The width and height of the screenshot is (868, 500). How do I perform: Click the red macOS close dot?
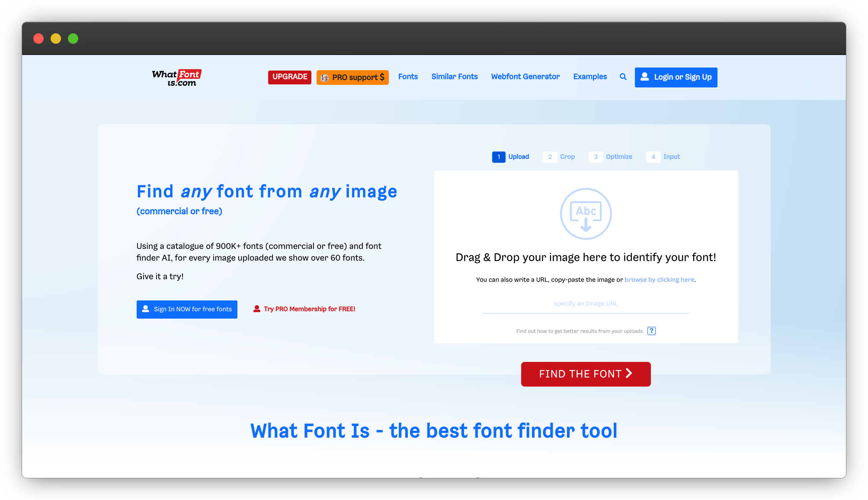(x=38, y=39)
